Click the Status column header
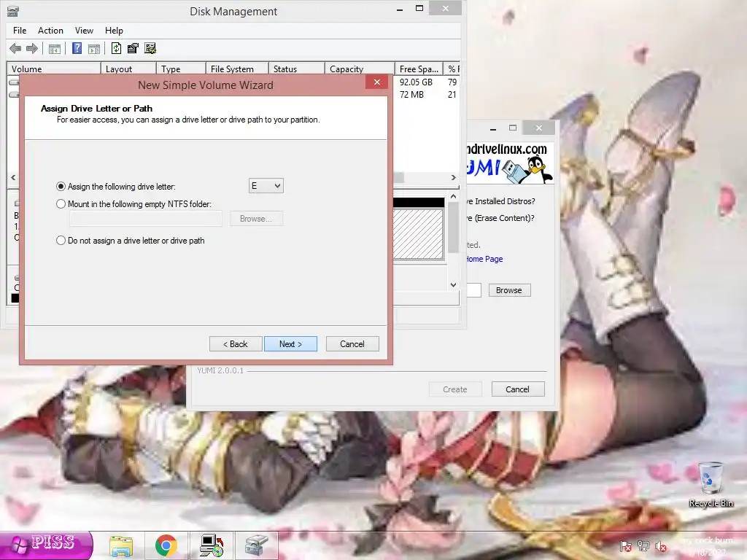 296,69
